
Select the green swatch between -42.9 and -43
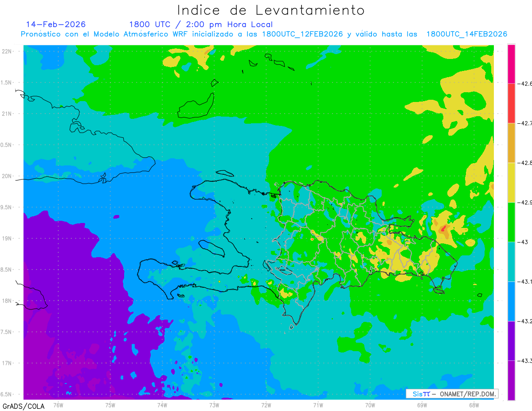511,222
